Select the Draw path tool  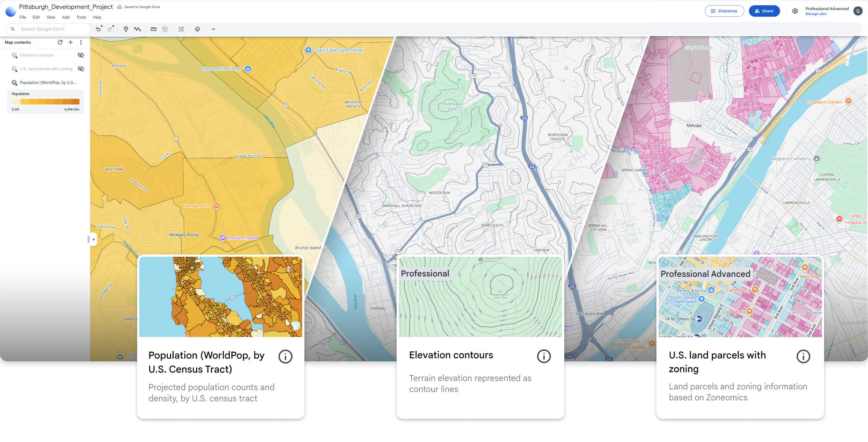pos(137,29)
